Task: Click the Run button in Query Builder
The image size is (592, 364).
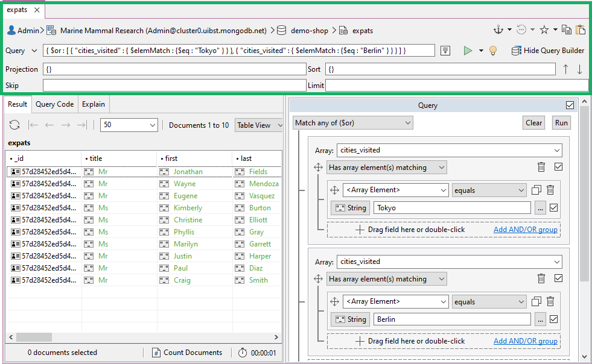Action: (x=561, y=123)
